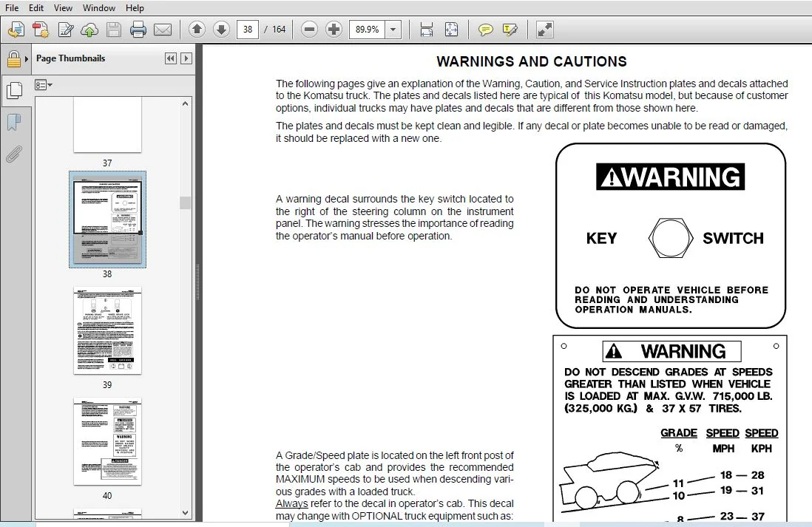
Task: Click the WARNINGS AND CAUTIONS heading
Action: tap(531, 61)
